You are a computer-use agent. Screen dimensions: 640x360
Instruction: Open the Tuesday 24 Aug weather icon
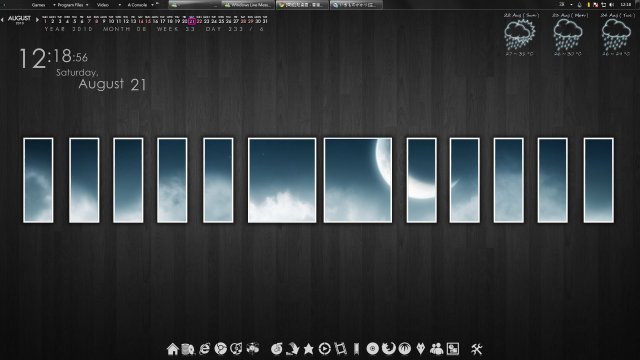click(616, 35)
